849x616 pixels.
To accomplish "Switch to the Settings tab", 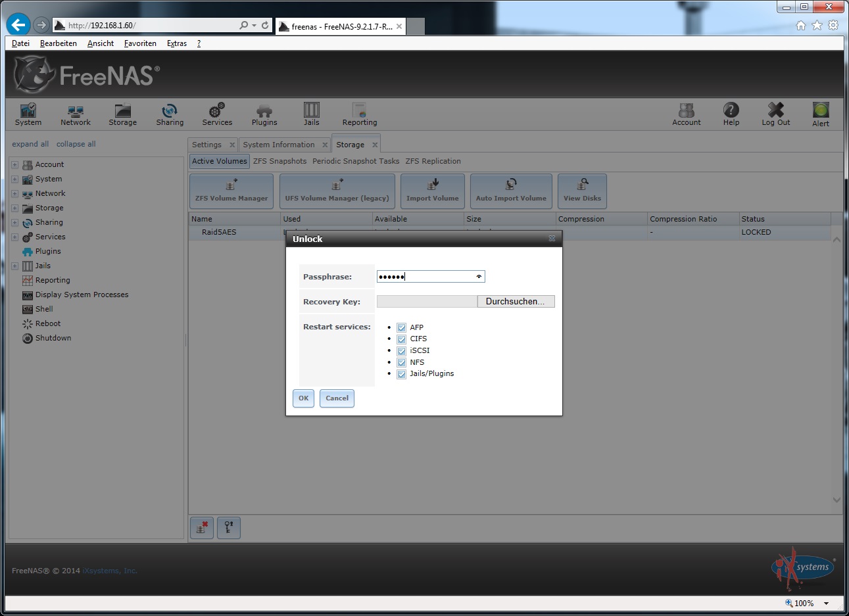I will click(206, 145).
